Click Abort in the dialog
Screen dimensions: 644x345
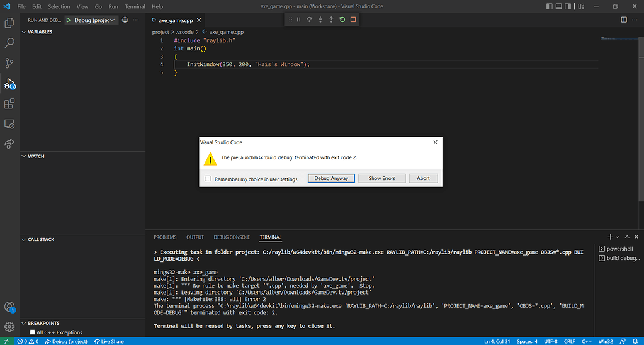point(423,178)
